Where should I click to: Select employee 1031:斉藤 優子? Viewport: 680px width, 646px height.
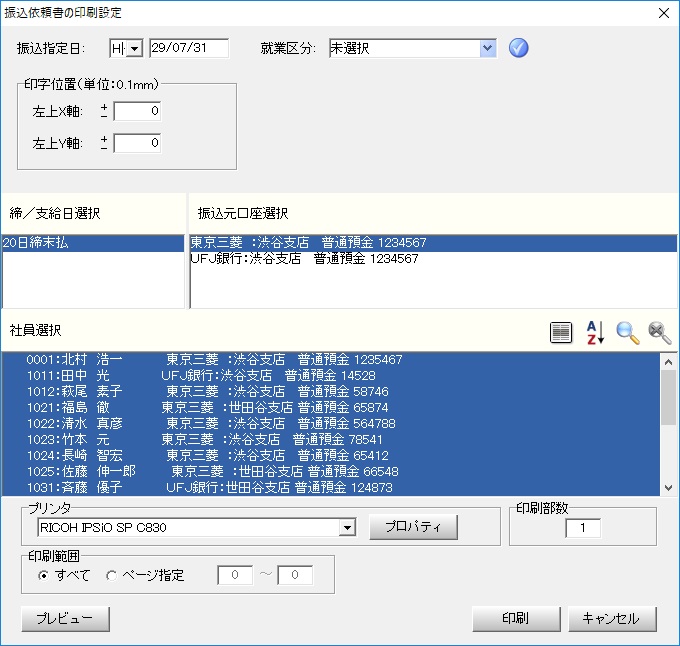pos(331,488)
